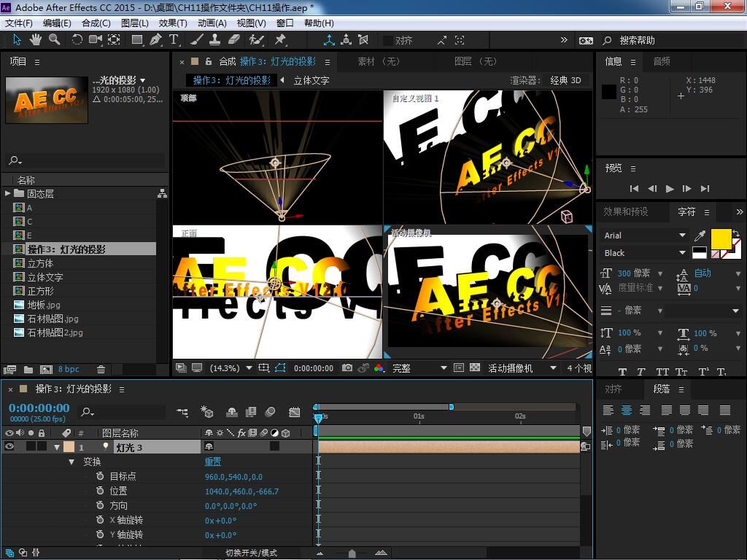This screenshot has width=747, height=560.
Task: Enable motion blur for timeline layers
Action: (270, 412)
